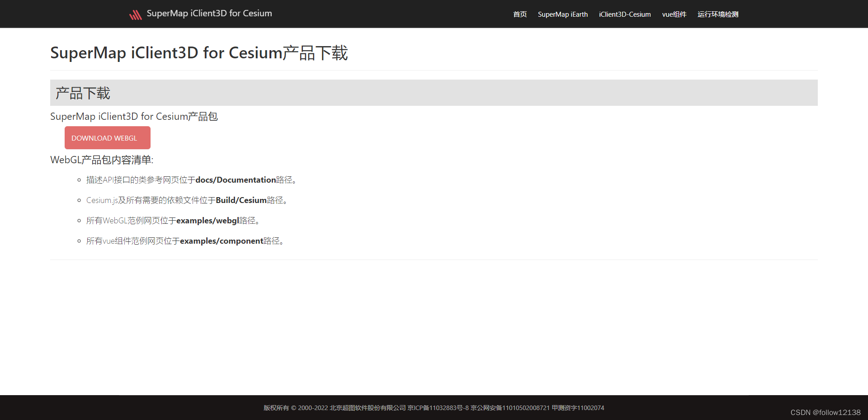Open the SuperMap iEarth navigation item
The image size is (868, 420).
tap(562, 14)
